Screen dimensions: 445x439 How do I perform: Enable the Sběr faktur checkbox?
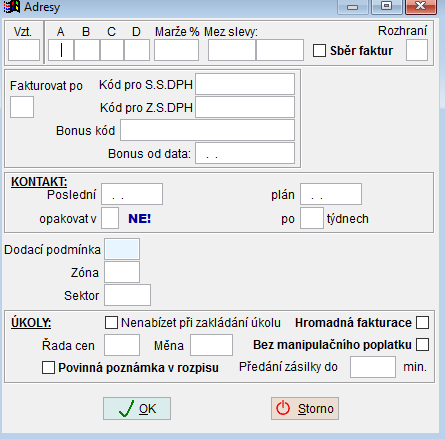point(319,51)
